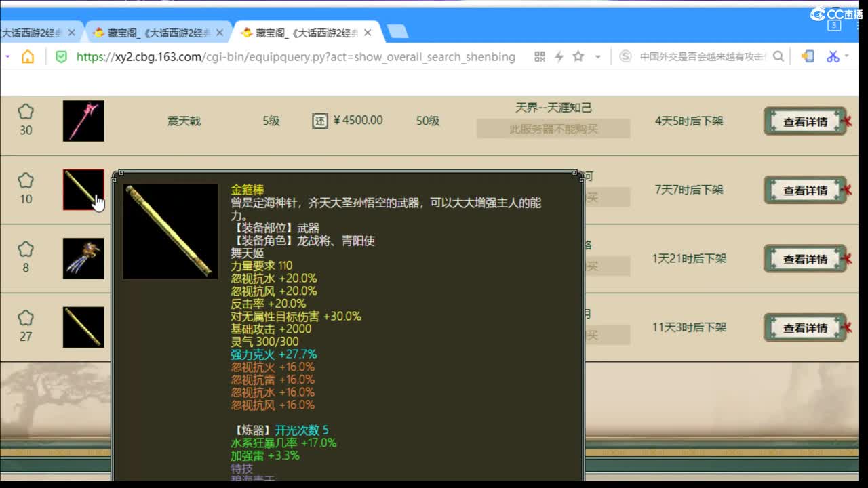Click the 强力克火 +27.7% attribute line
This screenshot has height=488, width=868.
pos(274,354)
